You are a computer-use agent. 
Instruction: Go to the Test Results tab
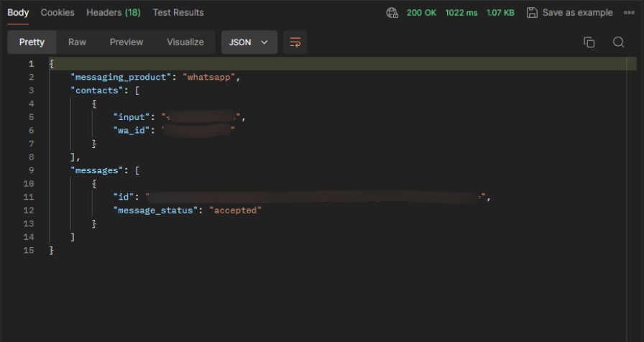(178, 13)
